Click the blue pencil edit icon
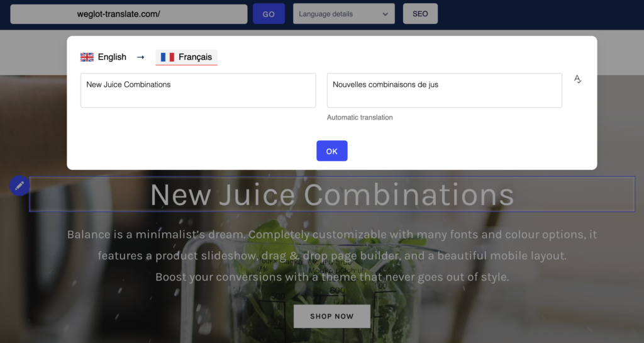 point(19,186)
